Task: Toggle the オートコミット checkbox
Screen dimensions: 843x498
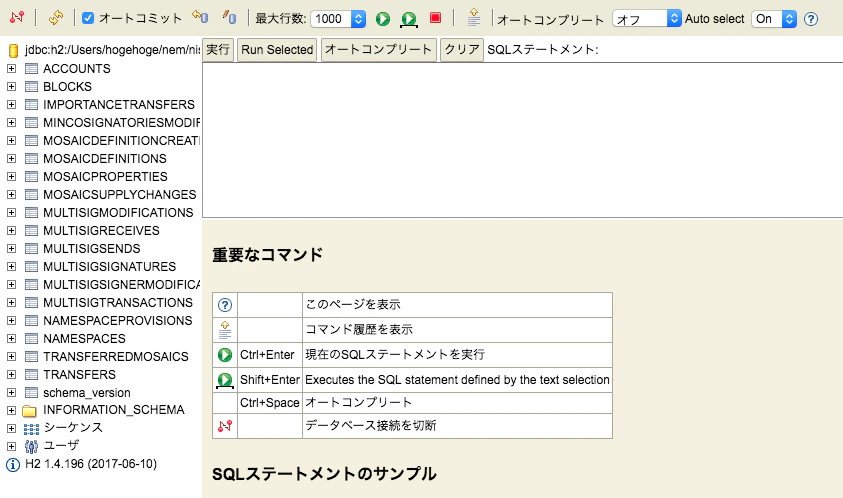Action: pyautogui.click(x=88, y=18)
